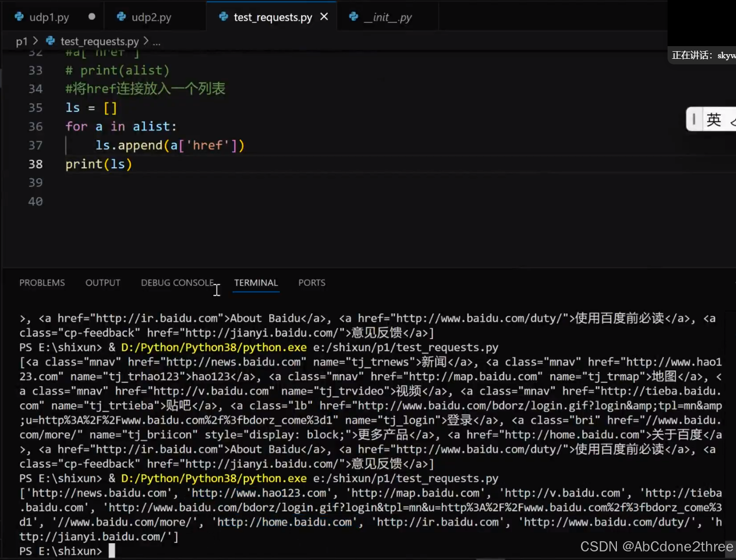
Task: Expand the breadcrumb ellipsis item
Action: [x=157, y=42]
